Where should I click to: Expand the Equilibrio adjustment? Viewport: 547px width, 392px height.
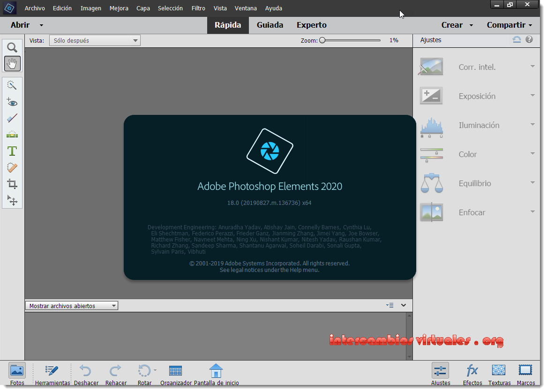pos(532,182)
